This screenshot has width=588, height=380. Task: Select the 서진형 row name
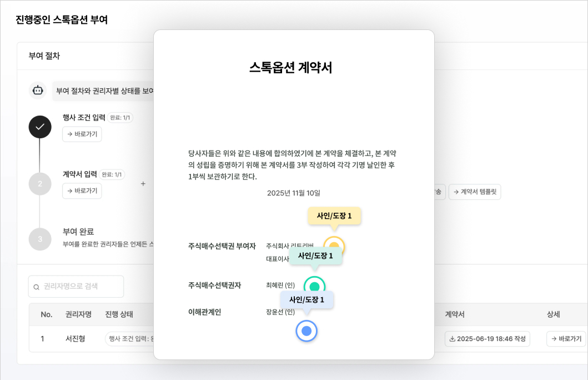[75, 339]
